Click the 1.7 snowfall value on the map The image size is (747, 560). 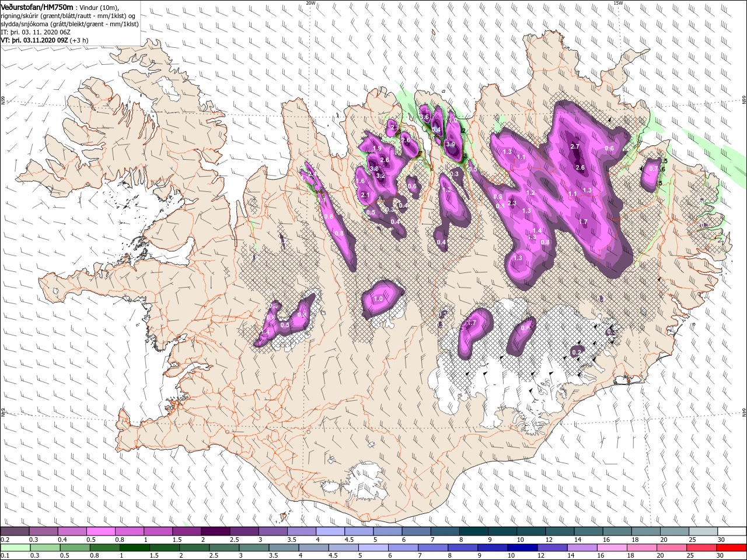pos(583,222)
